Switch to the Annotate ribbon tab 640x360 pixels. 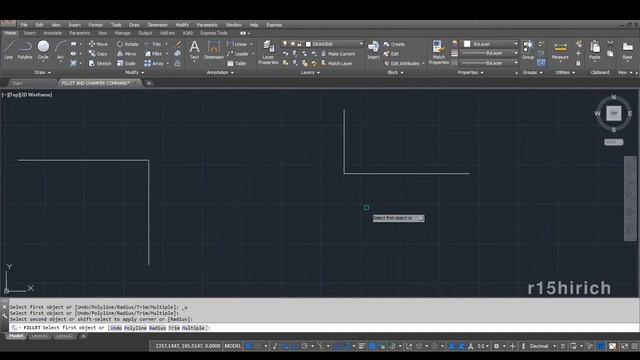pyautogui.click(x=52, y=33)
